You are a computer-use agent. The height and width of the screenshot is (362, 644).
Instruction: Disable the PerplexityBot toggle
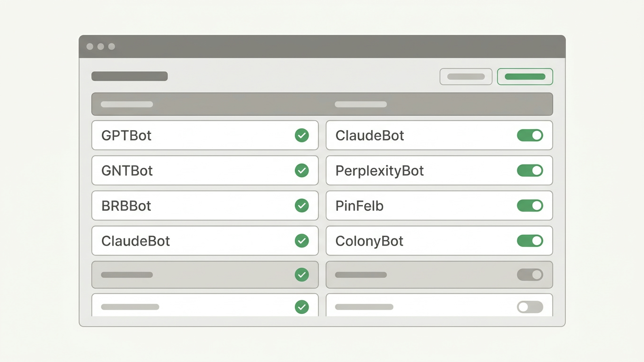[x=530, y=170]
